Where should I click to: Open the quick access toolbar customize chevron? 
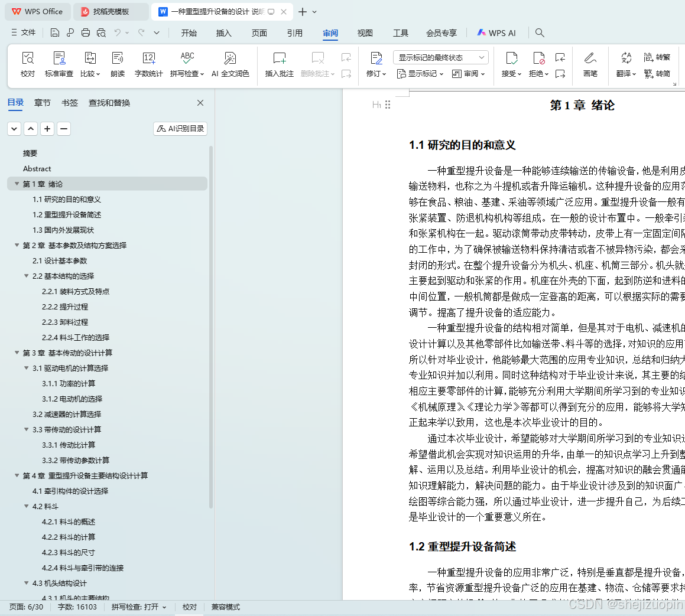(157, 32)
